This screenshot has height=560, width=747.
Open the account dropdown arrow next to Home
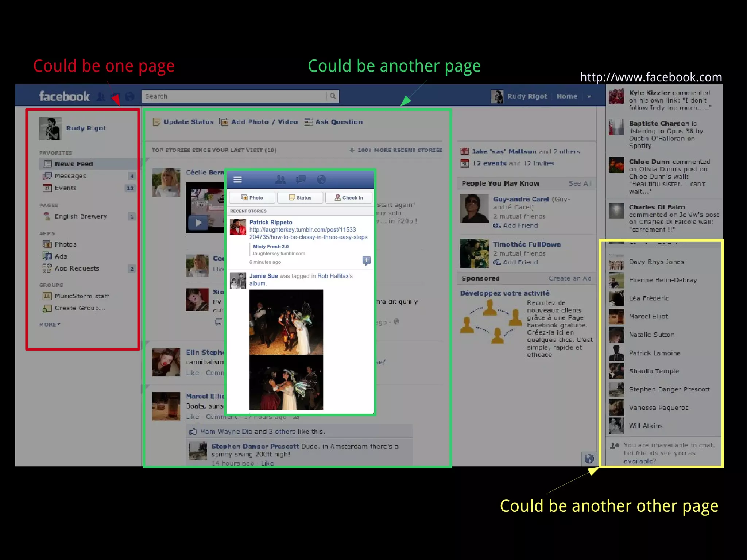click(x=589, y=96)
